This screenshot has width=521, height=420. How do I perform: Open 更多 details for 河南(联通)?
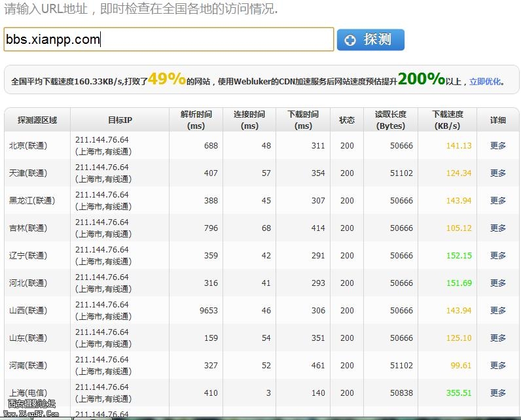point(498,366)
